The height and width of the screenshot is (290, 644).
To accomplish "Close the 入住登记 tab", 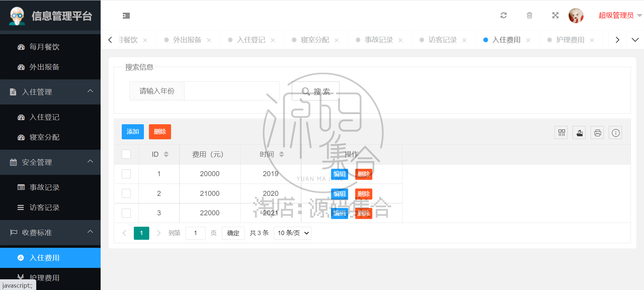I will 273,40.
